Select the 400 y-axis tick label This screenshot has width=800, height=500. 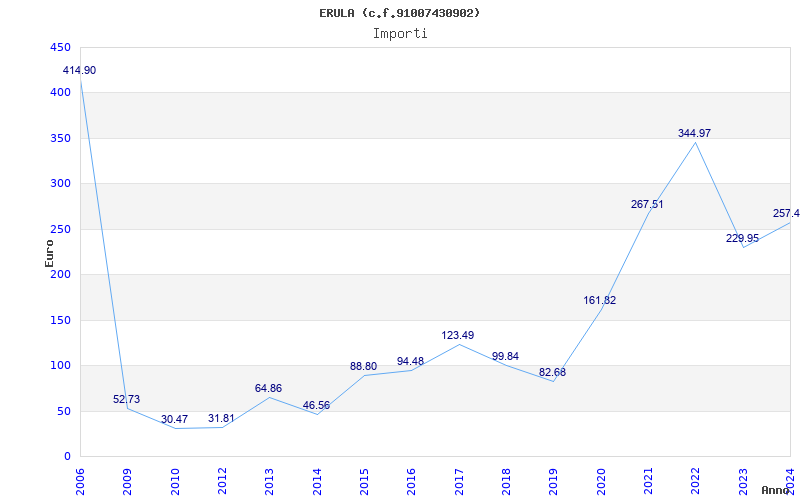tap(60, 93)
